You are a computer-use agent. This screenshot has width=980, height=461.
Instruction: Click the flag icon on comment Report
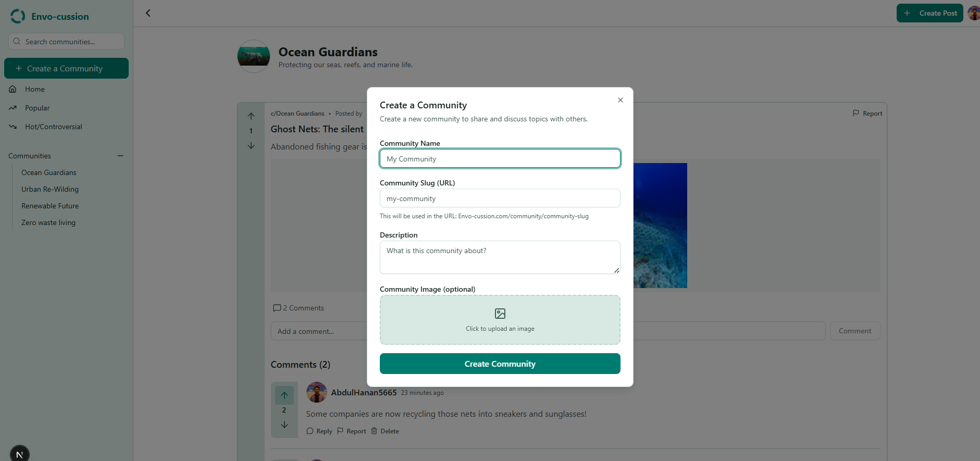[340, 431]
